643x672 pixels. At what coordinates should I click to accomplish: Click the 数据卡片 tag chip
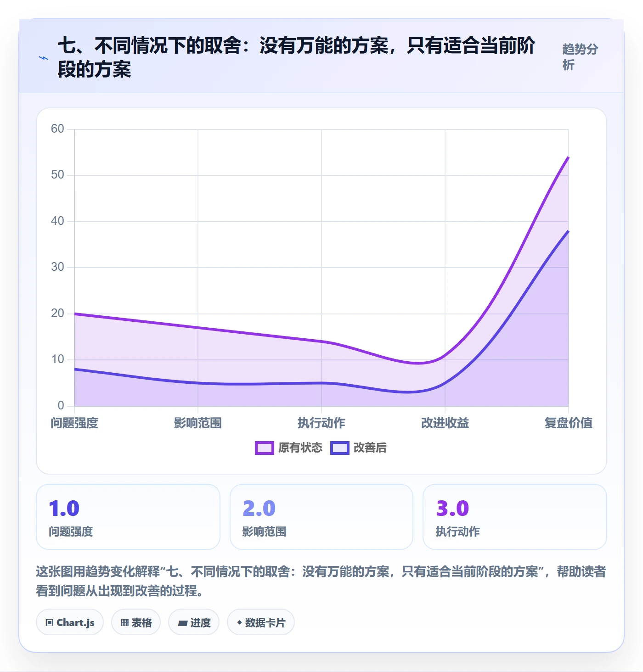click(261, 622)
